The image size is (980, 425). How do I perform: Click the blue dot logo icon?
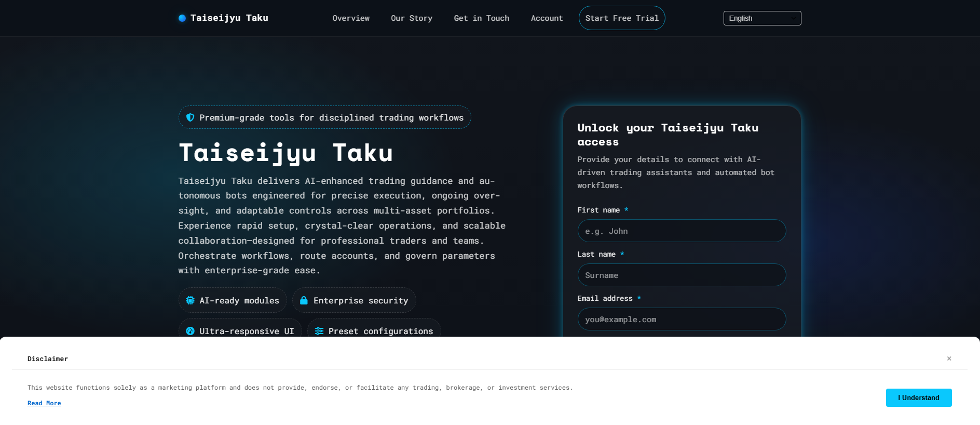click(x=182, y=18)
